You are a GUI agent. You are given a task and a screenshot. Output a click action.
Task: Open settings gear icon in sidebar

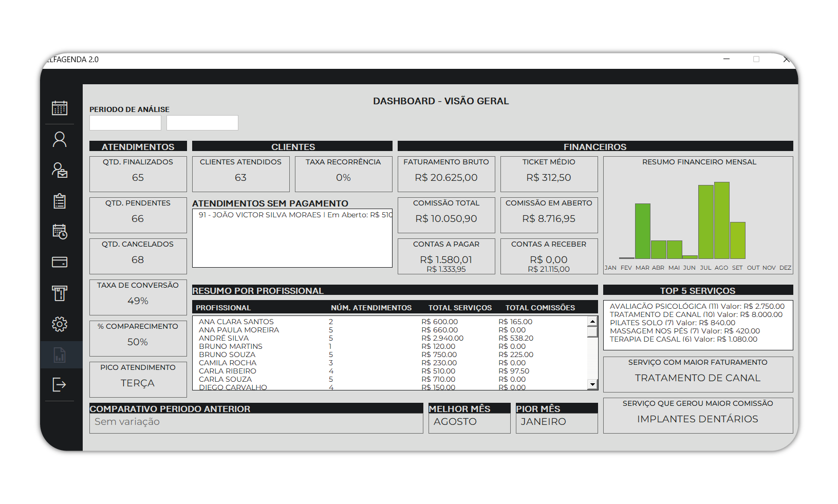[60, 324]
